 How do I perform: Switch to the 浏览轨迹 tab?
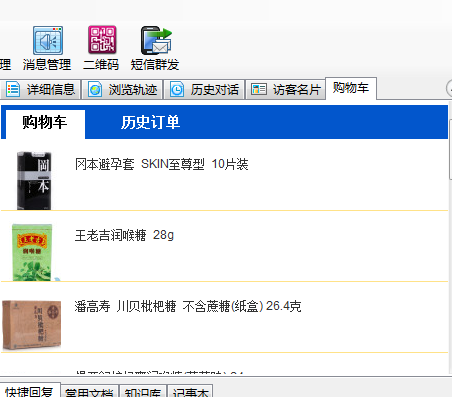click(x=122, y=89)
